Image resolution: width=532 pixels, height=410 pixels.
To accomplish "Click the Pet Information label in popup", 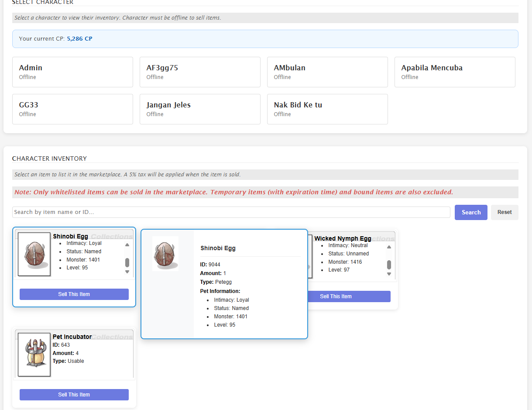I will pos(220,291).
